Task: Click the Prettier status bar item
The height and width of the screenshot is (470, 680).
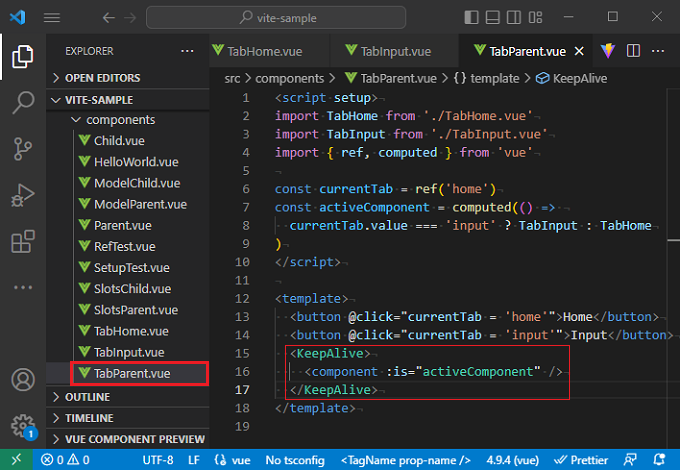Action: [581, 460]
